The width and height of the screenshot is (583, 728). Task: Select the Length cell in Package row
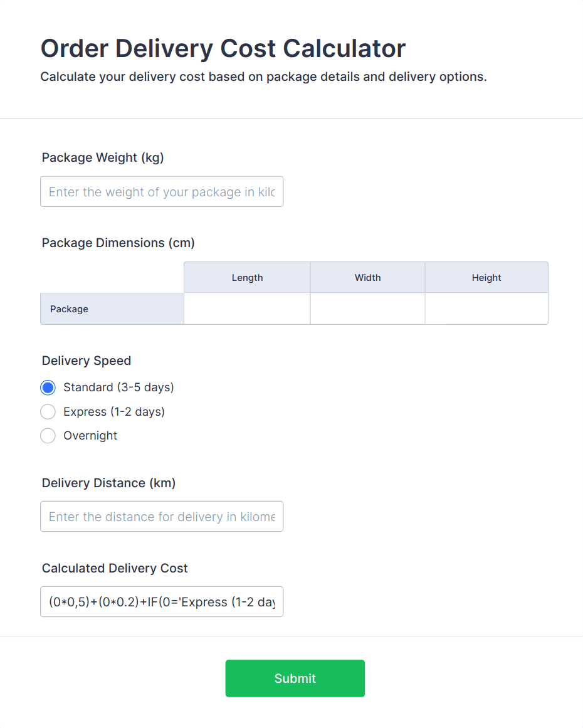click(x=247, y=309)
